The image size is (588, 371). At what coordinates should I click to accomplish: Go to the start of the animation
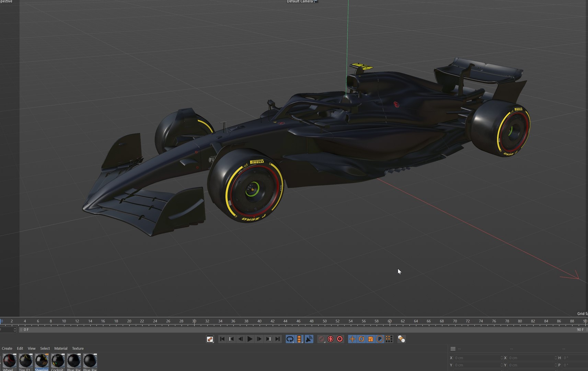222,339
